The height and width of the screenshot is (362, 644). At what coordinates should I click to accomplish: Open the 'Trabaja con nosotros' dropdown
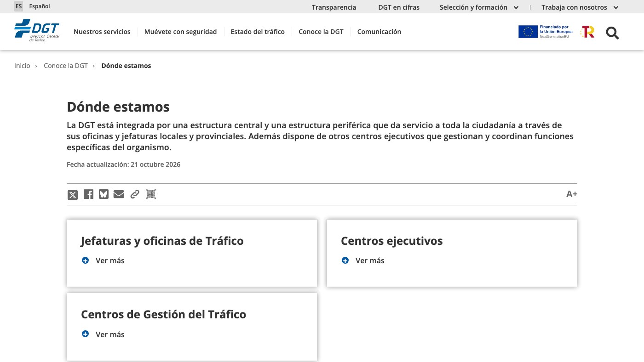580,7
